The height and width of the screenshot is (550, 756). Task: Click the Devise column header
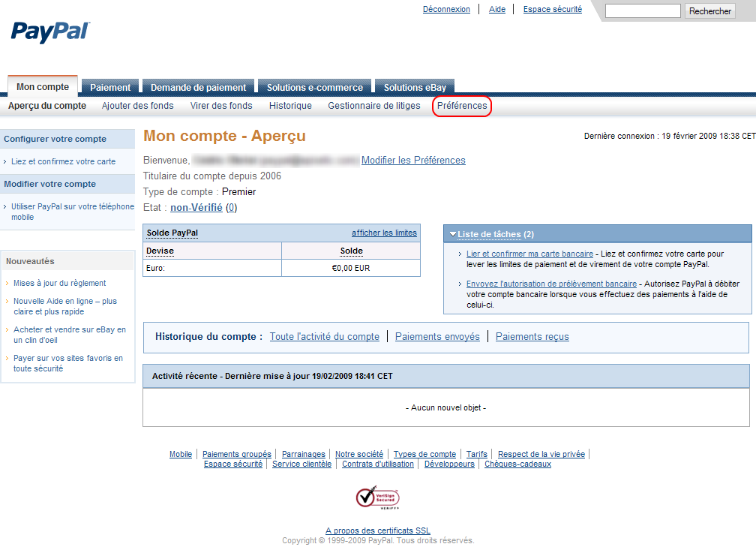(160, 251)
